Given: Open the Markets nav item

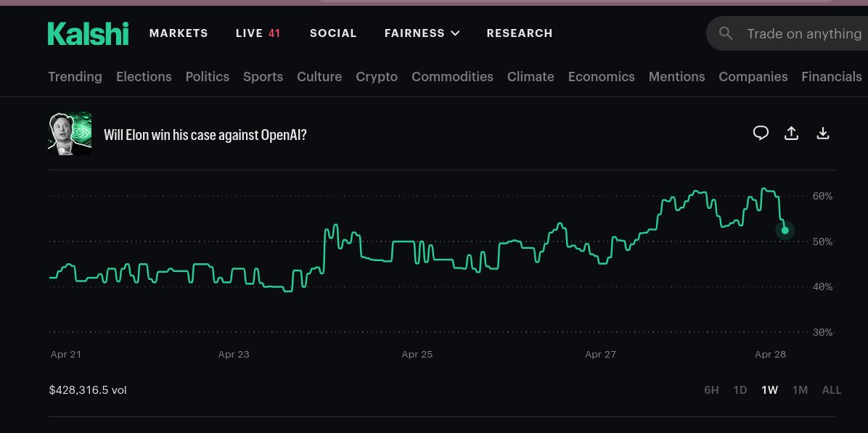Looking at the screenshot, I should coord(179,33).
